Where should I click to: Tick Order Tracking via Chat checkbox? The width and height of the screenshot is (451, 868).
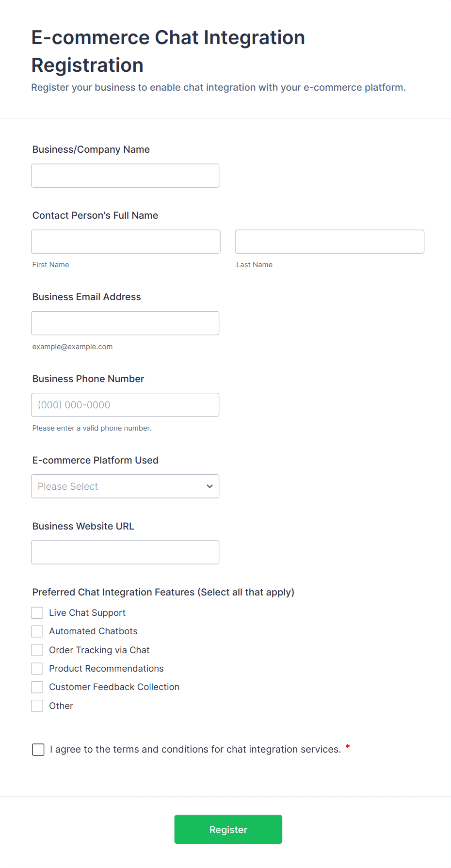click(37, 650)
